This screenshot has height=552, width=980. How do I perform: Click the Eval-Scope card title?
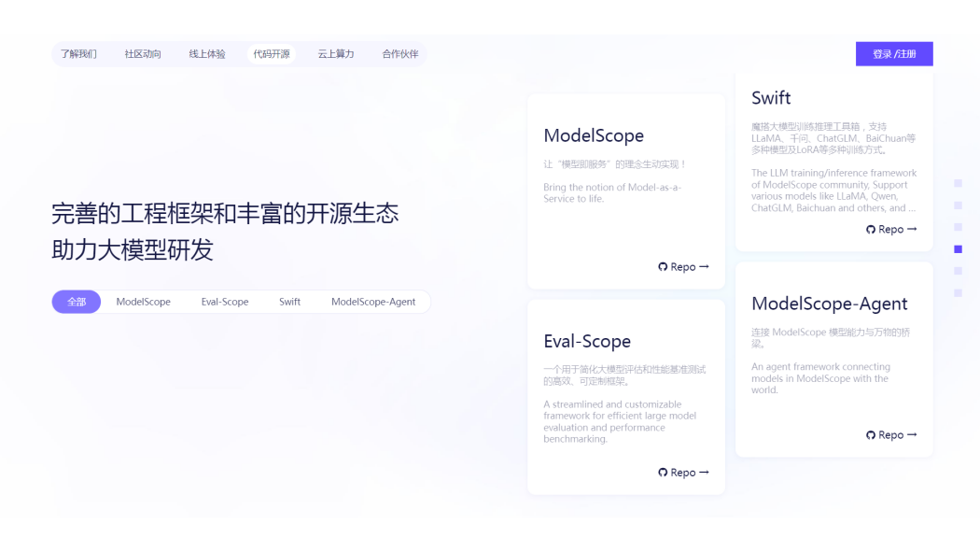point(587,341)
